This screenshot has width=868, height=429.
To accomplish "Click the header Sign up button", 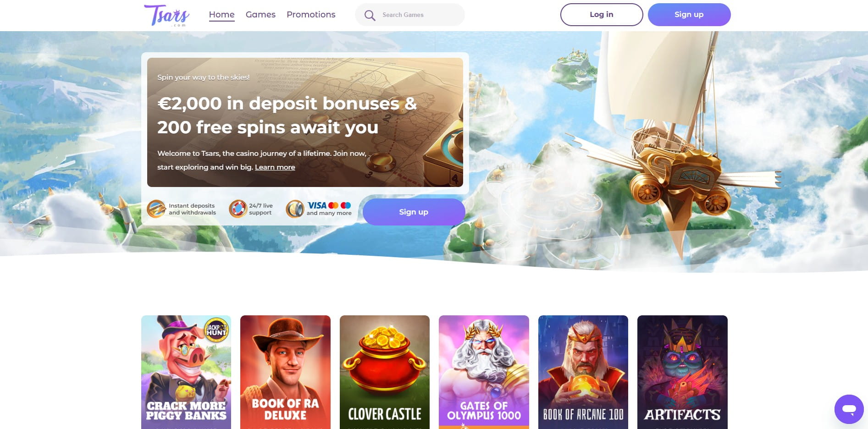I will coord(689,15).
